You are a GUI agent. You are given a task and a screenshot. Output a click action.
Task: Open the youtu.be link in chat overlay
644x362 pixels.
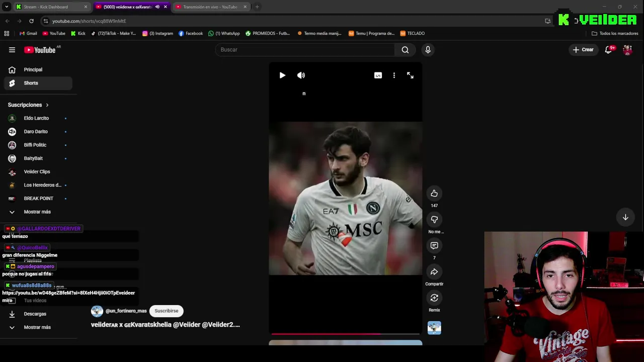[68, 293]
